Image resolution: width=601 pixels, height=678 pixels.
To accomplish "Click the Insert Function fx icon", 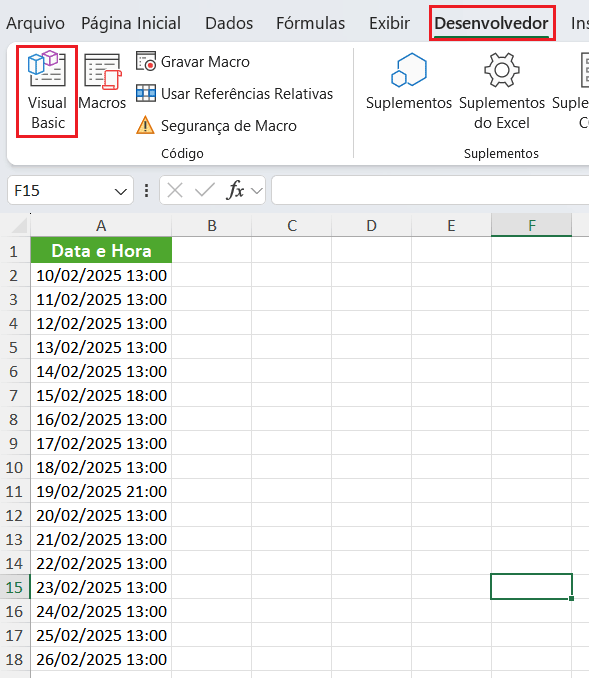I will (236, 190).
